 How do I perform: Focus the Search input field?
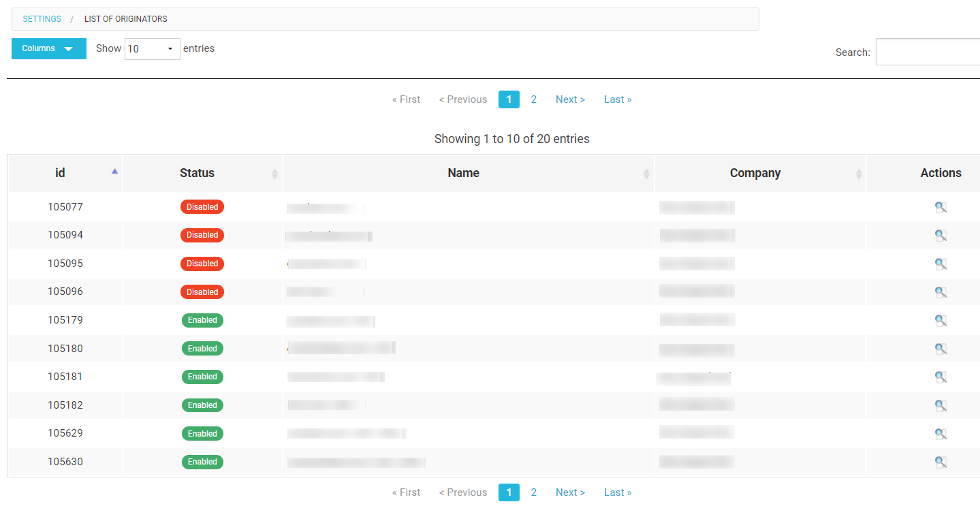click(928, 52)
